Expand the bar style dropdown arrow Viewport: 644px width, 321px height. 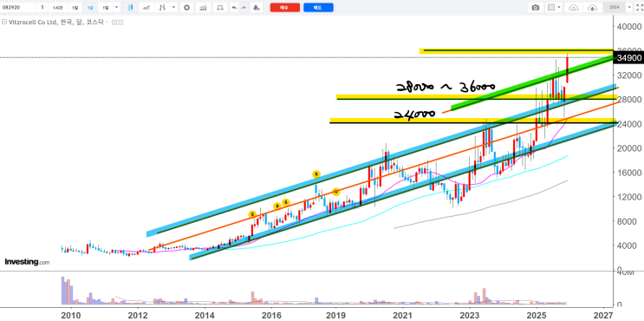(x=173, y=8)
